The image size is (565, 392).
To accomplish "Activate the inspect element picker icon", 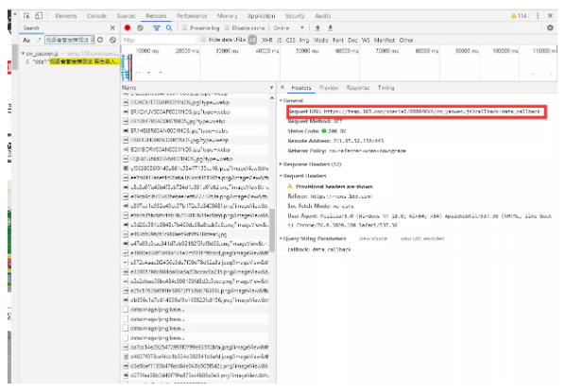I will (x=26, y=16).
